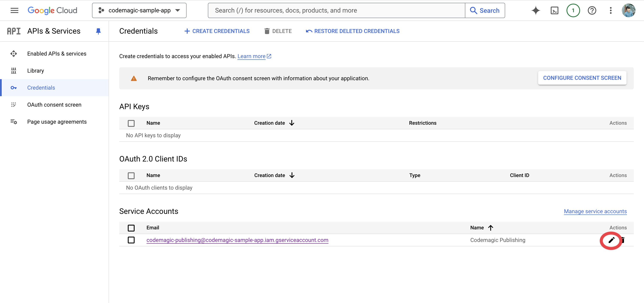
Task: Select Credentials in the sidebar
Action: click(54, 88)
